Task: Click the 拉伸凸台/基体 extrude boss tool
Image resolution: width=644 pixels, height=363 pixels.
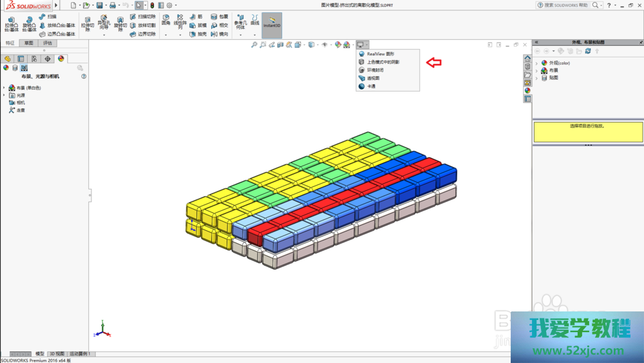Action: (11, 24)
